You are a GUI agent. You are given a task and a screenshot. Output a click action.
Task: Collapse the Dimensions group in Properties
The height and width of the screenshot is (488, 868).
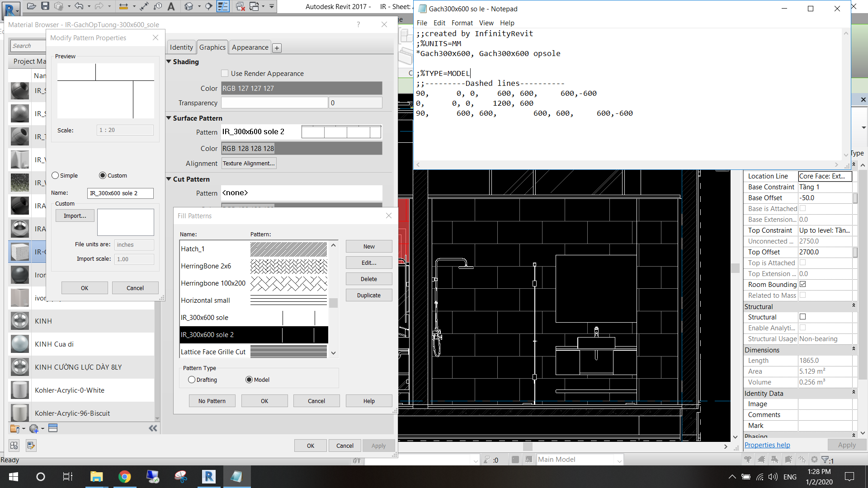854,349
